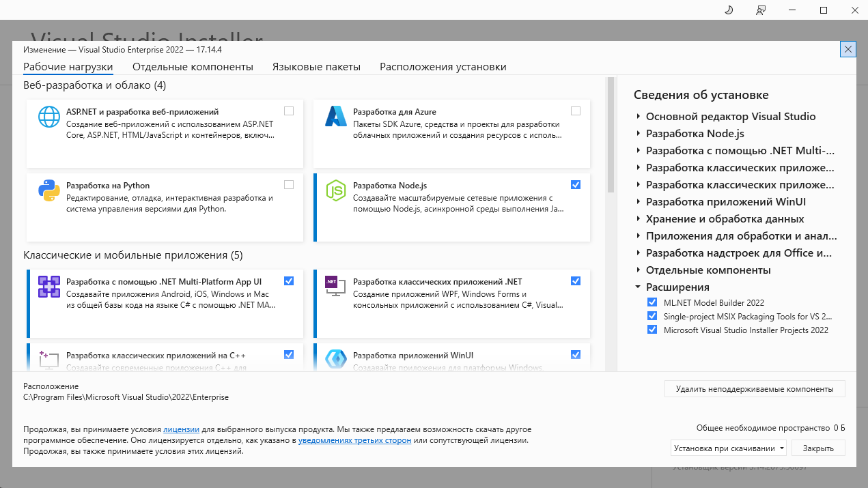The width and height of the screenshot is (868, 488).
Task: Expand 'Основной редактор Visual Studio' details
Action: click(x=638, y=117)
